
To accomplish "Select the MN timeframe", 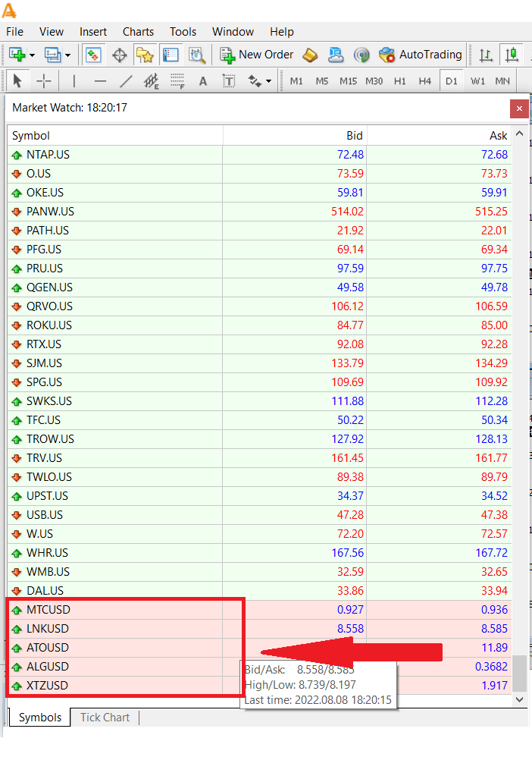I will coord(502,81).
